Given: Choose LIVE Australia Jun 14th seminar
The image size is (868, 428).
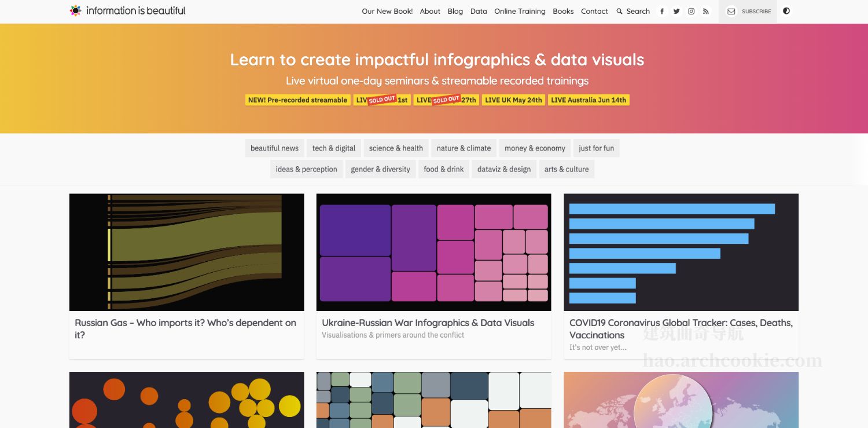Looking at the screenshot, I should (589, 100).
